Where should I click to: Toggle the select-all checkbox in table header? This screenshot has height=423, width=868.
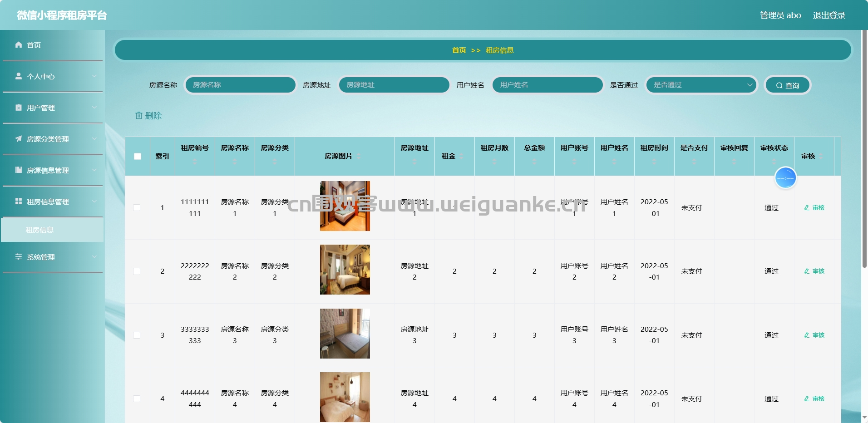138,156
